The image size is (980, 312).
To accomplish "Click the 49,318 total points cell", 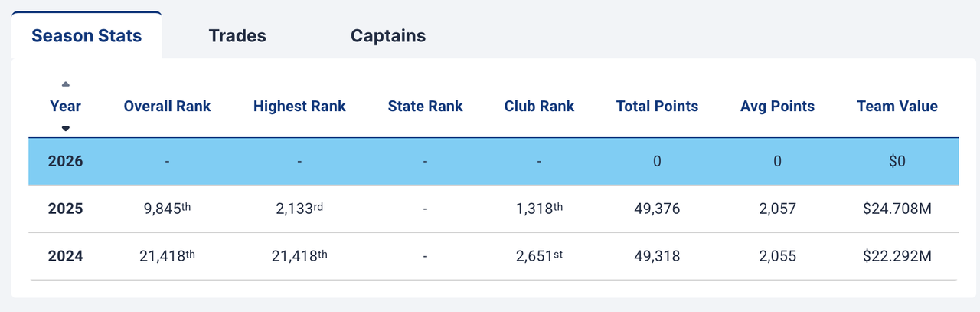I will (x=657, y=257).
